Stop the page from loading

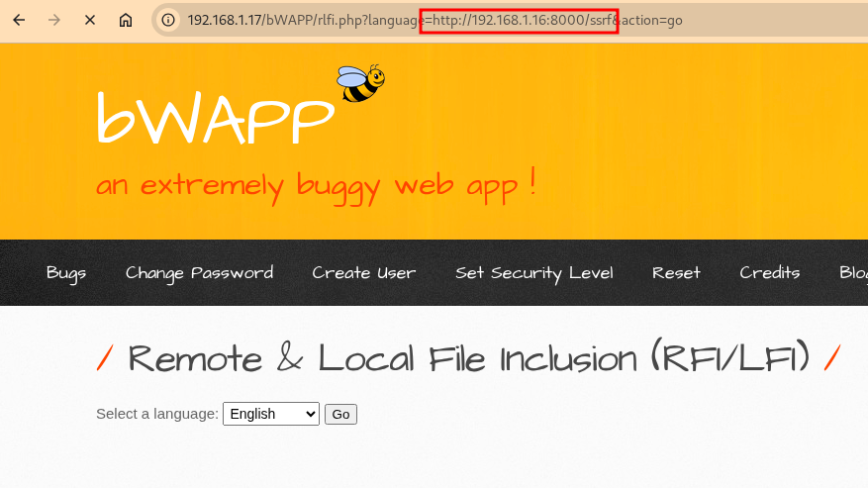[89, 20]
